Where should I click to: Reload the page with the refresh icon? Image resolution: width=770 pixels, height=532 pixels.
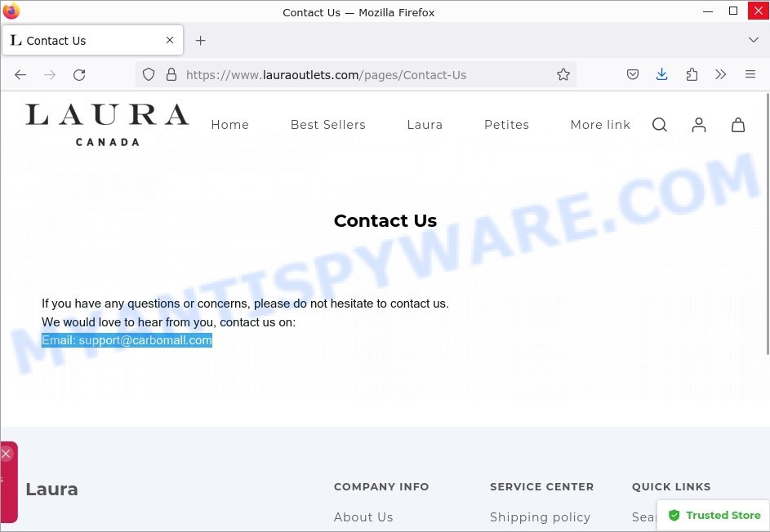tap(79, 74)
